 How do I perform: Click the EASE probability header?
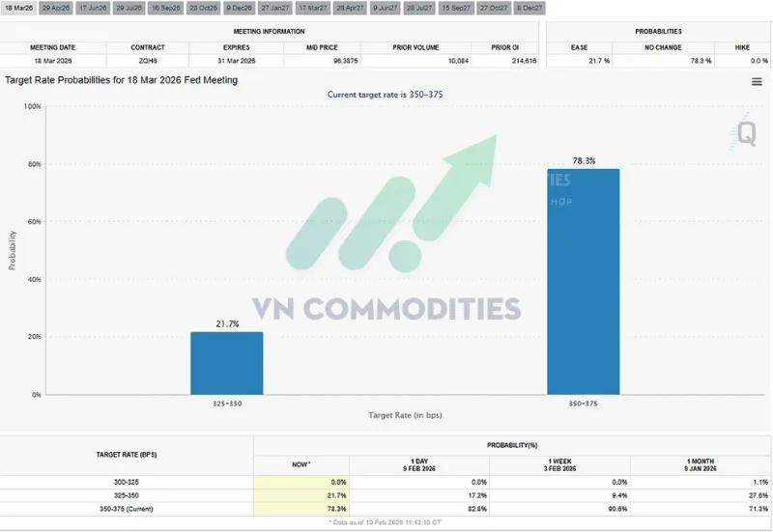click(x=579, y=47)
